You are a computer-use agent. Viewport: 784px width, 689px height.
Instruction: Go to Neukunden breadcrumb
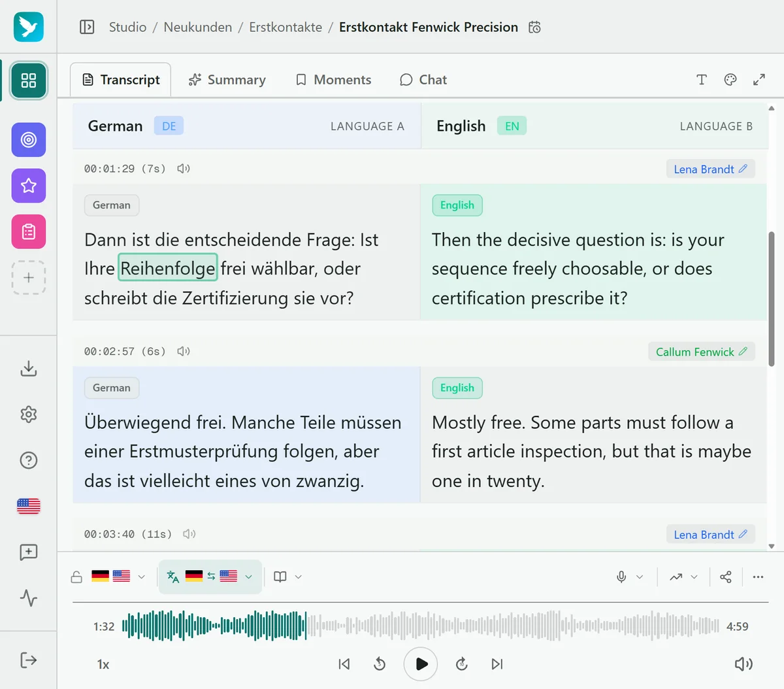(x=198, y=27)
